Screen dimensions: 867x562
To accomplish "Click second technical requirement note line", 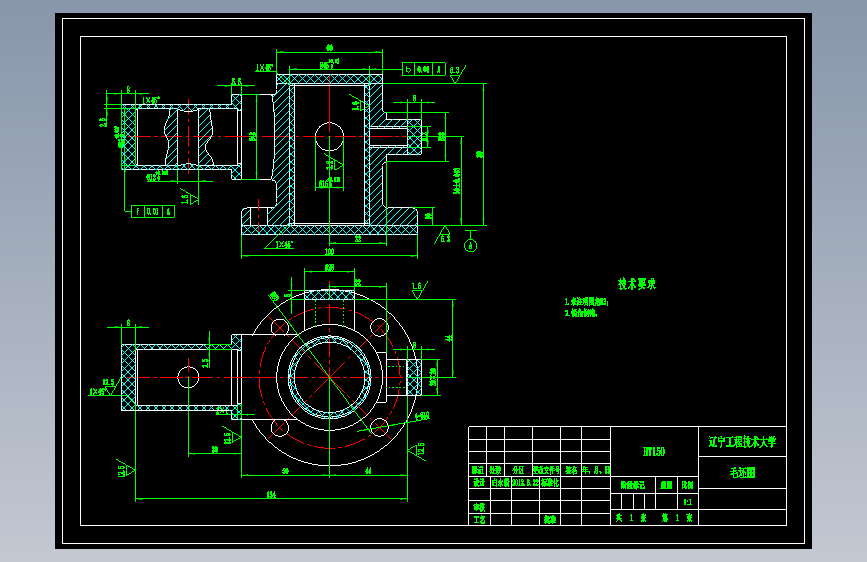I will point(581,313).
